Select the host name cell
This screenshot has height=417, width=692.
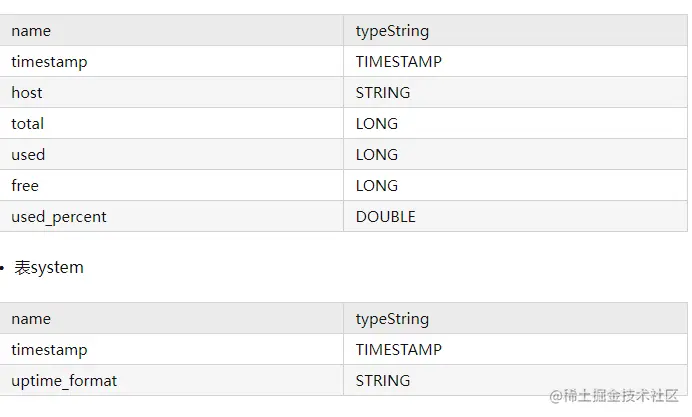click(x=27, y=93)
